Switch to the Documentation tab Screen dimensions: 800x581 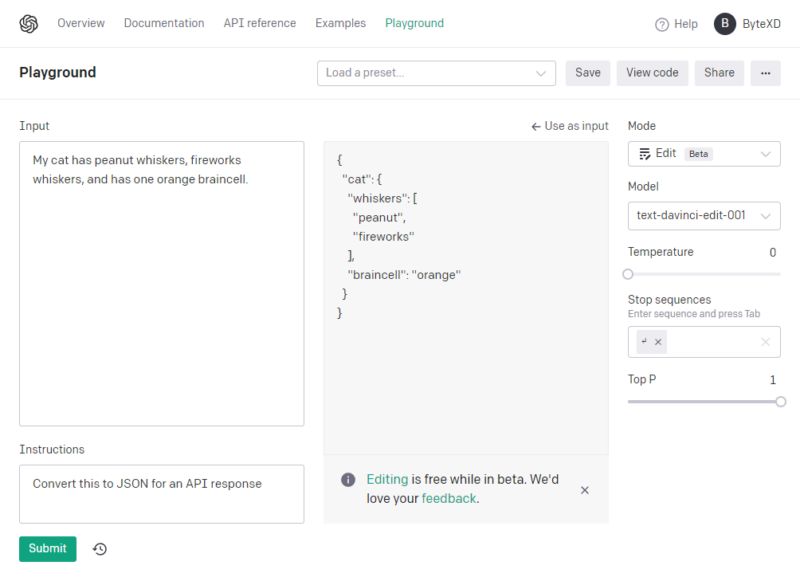[164, 23]
